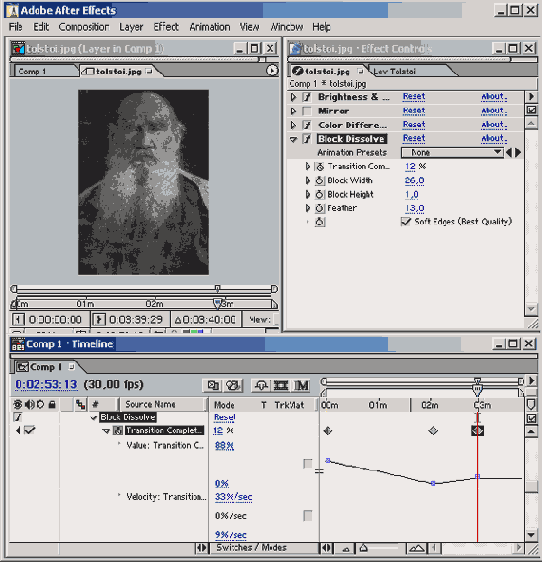Click the Transition Completion stopwatch icon
The image size is (542, 562).
point(320,166)
